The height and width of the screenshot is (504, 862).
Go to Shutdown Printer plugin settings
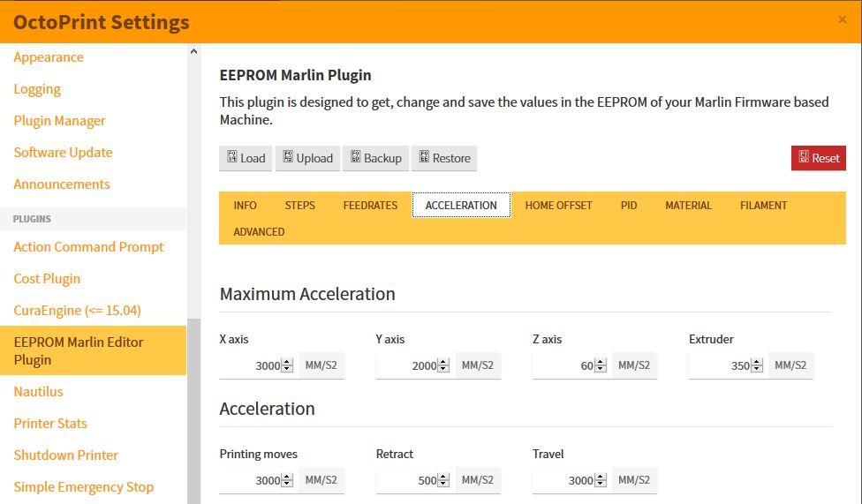(65, 455)
